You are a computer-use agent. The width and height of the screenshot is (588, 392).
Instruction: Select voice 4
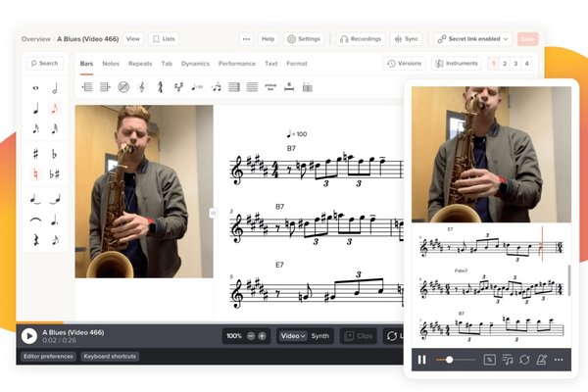526,64
